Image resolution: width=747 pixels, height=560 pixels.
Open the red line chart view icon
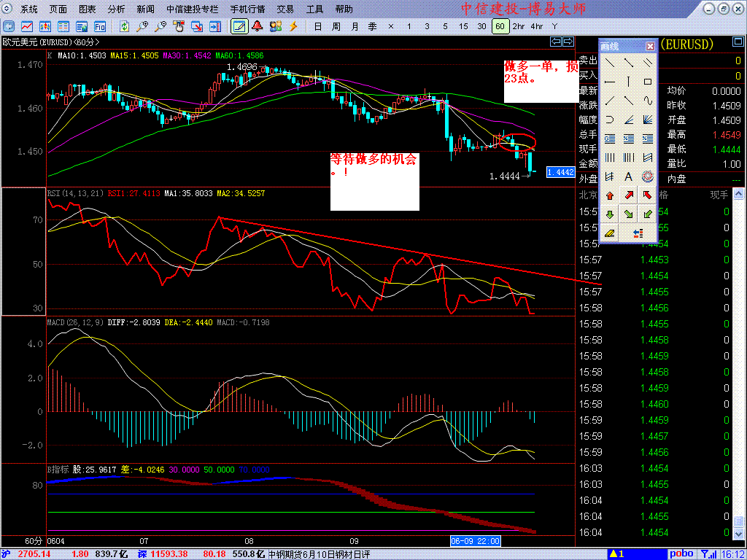pyautogui.click(x=27, y=26)
